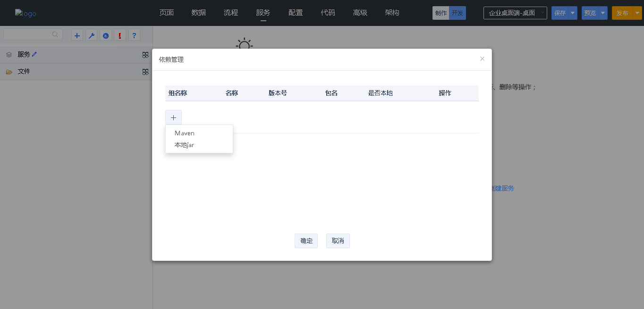Choose 本地jar from the add menu
644x309 pixels.
point(184,145)
